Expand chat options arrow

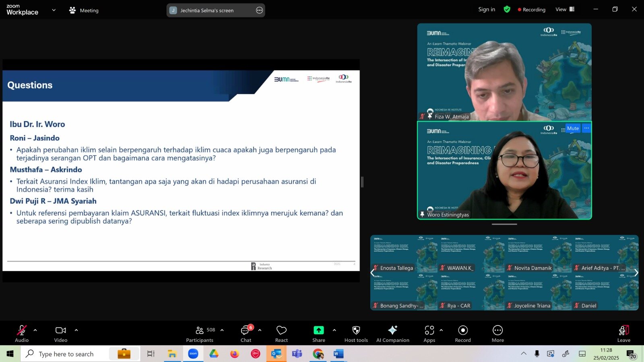tap(260, 330)
